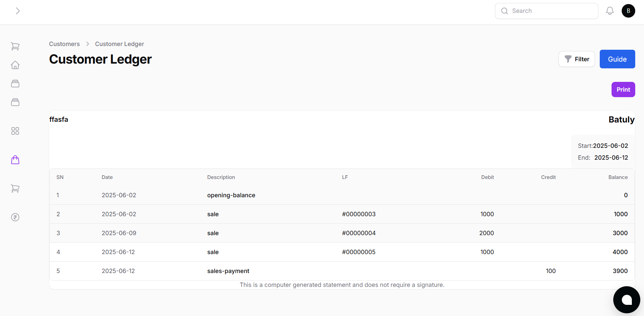644x316 pixels.
Task: Click the first storage box icon in sidebar
Action: tap(15, 84)
